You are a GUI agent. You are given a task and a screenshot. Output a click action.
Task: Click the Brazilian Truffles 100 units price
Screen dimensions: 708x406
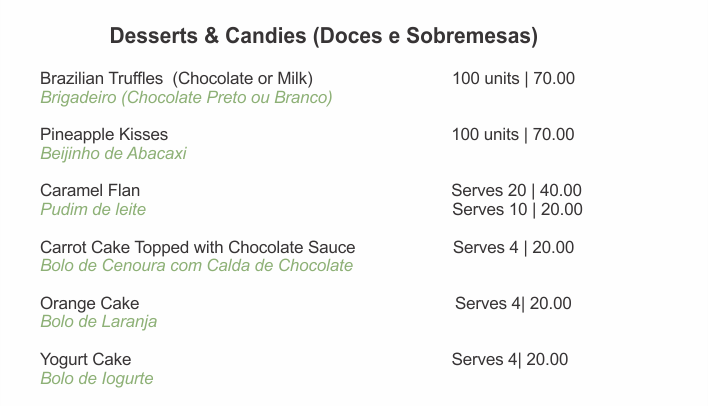pyautogui.click(x=513, y=78)
